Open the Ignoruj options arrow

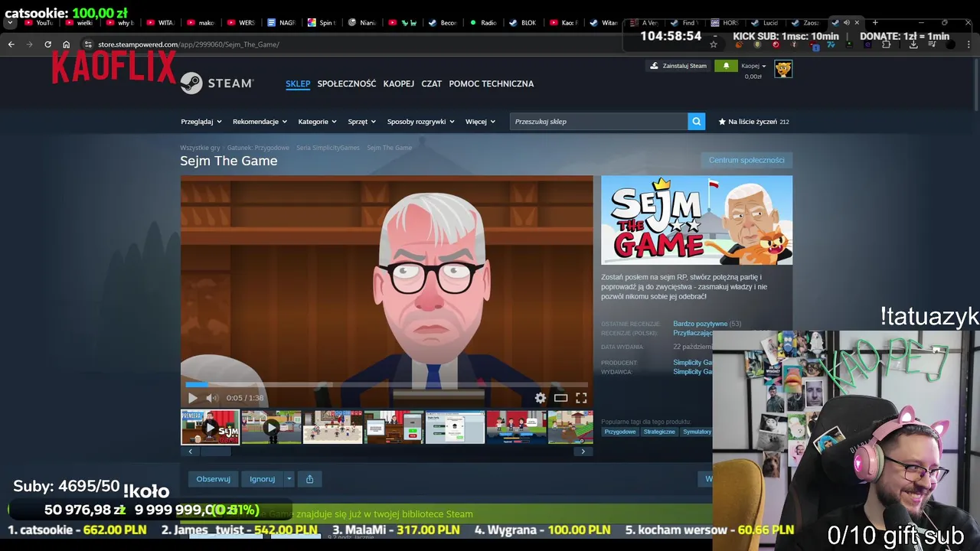click(289, 479)
